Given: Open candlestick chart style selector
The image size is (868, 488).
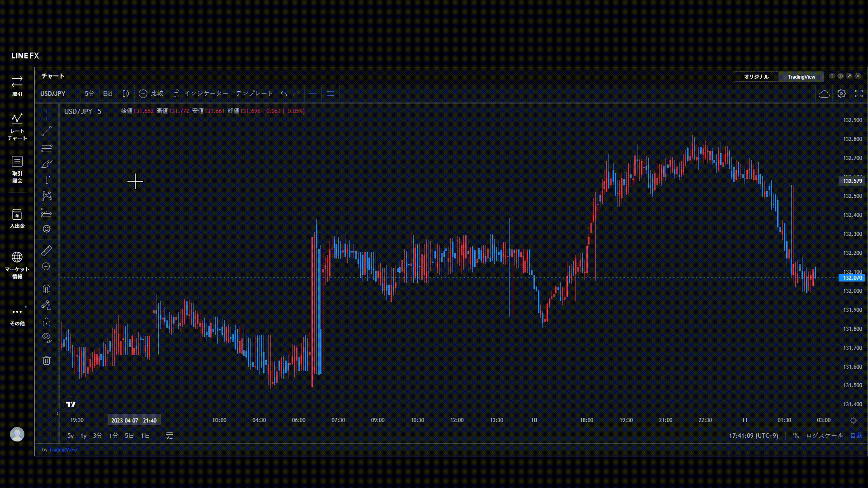Looking at the screenshot, I should click(126, 94).
